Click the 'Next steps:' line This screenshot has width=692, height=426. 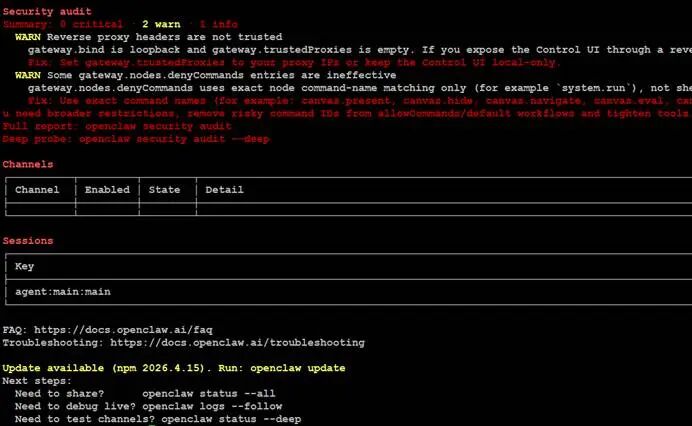point(37,381)
